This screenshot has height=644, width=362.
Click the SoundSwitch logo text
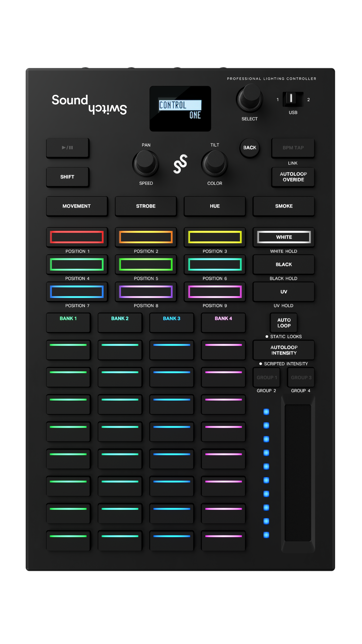tap(89, 104)
